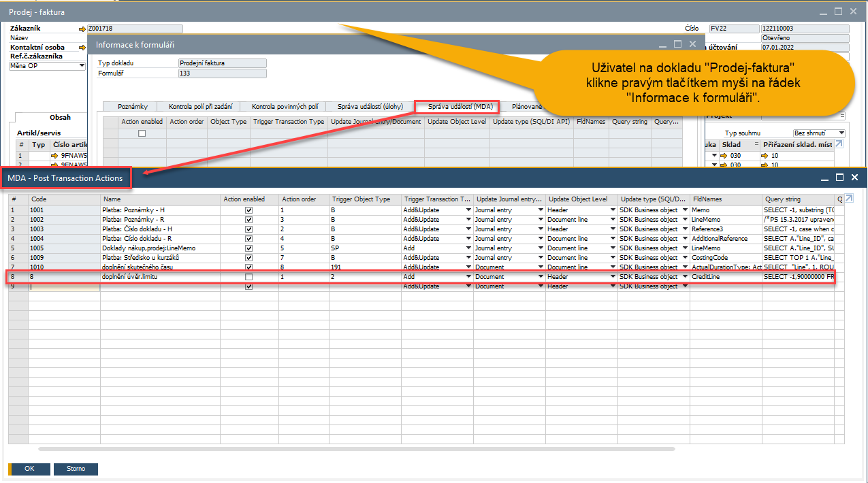Close the Informace k formuláři window

point(692,44)
